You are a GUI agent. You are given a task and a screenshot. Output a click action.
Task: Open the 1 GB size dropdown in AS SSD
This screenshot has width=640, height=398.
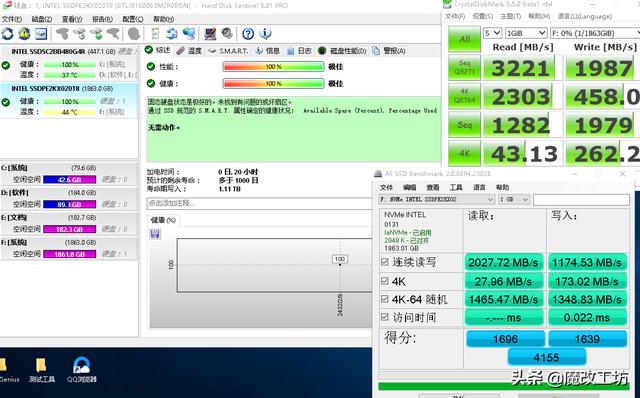[x=514, y=199]
